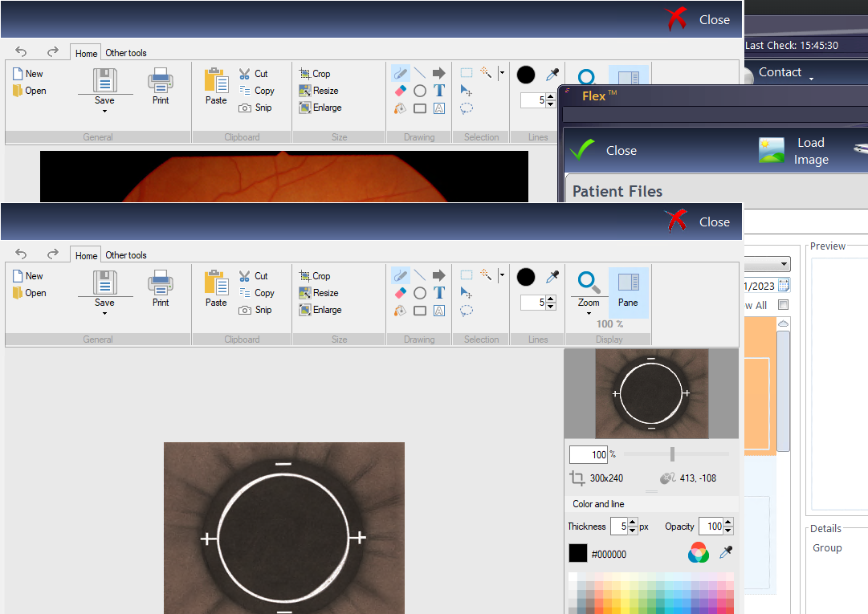Image resolution: width=868 pixels, height=614 pixels.
Task: Select the arrow tool in ring-image editor
Action: click(439, 275)
